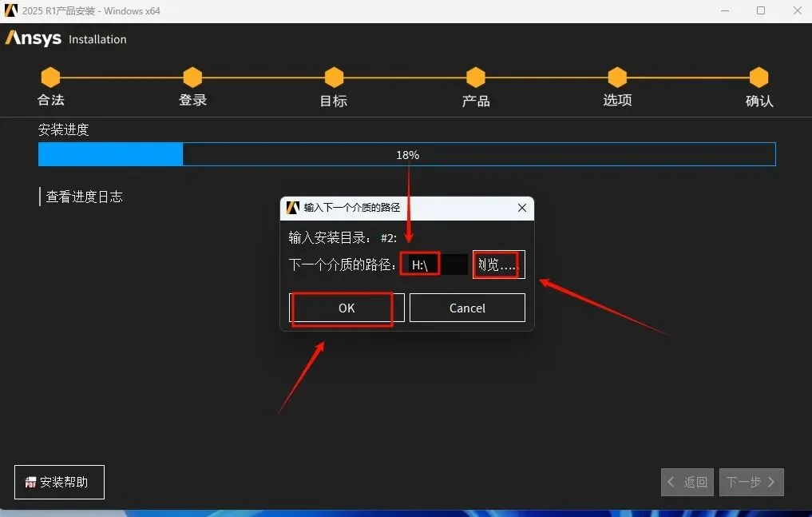
Task: Select the 选项 step hexagon
Action: [617, 78]
